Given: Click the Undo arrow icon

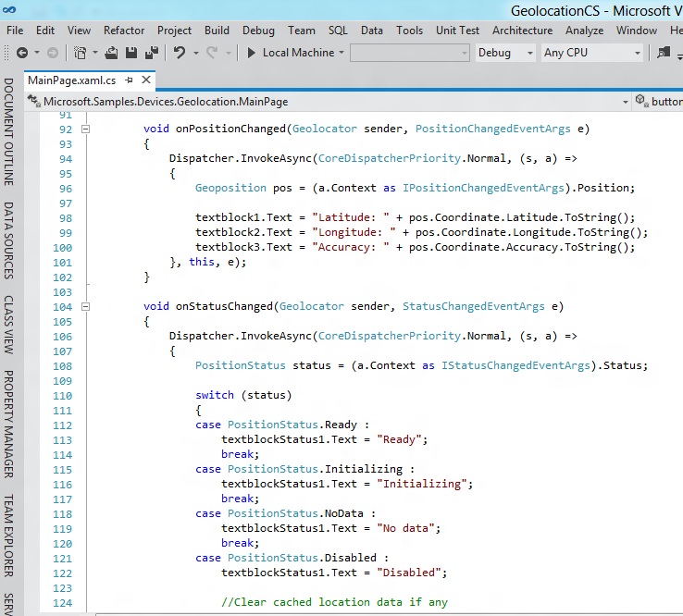Looking at the screenshot, I should 179,53.
